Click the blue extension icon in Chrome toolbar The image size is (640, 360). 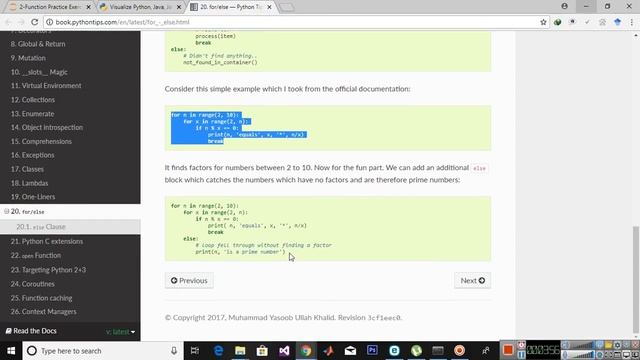(618, 22)
